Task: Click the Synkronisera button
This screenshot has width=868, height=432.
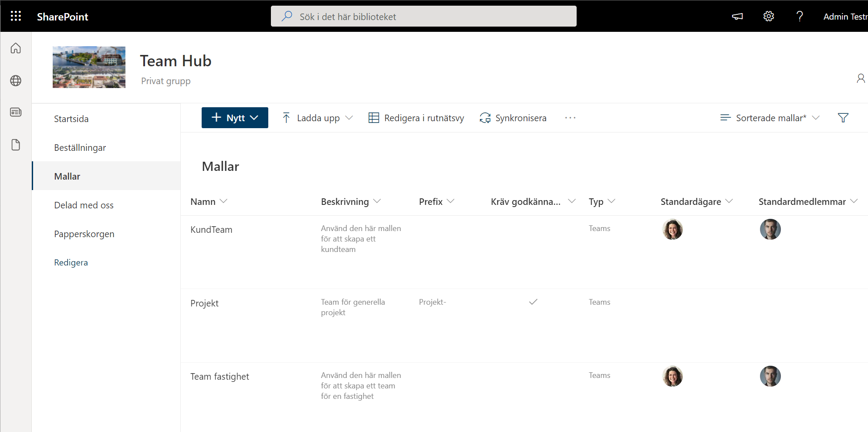Action: [513, 118]
